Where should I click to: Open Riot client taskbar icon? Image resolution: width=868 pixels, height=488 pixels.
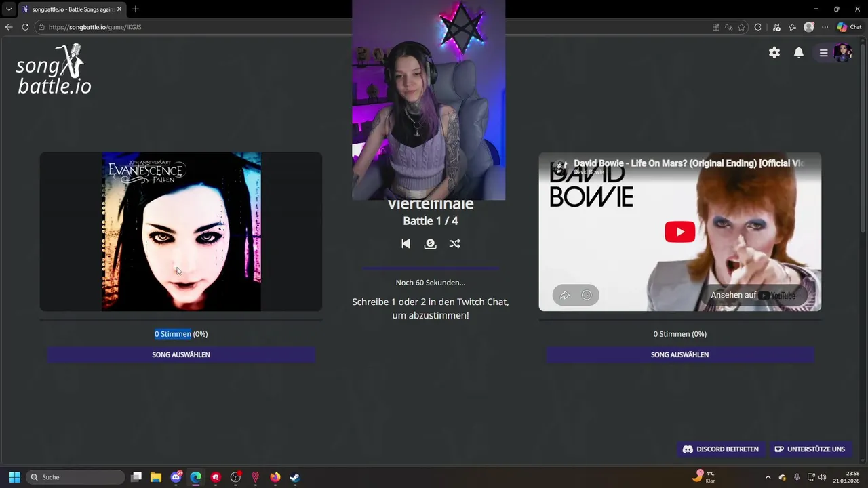pyautogui.click(x=216, y=477)
